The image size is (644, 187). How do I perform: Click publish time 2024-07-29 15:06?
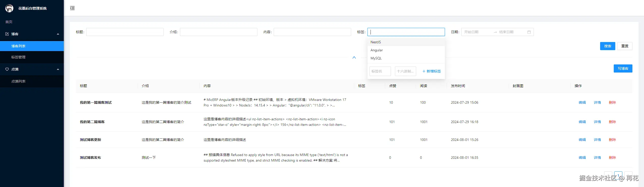coord(465,102)
